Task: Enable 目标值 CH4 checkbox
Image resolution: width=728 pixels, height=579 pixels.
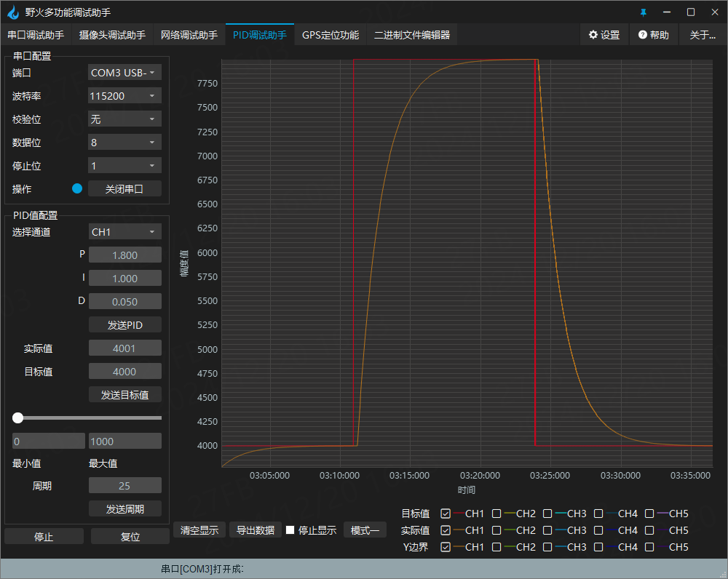Action: tap(598, 514)
